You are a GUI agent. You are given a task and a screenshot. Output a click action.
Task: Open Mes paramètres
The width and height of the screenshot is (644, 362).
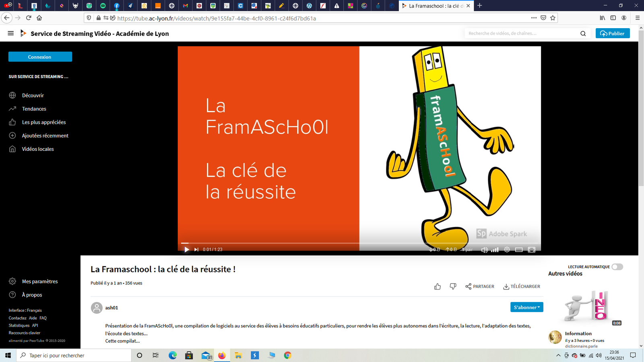point(40,281)
